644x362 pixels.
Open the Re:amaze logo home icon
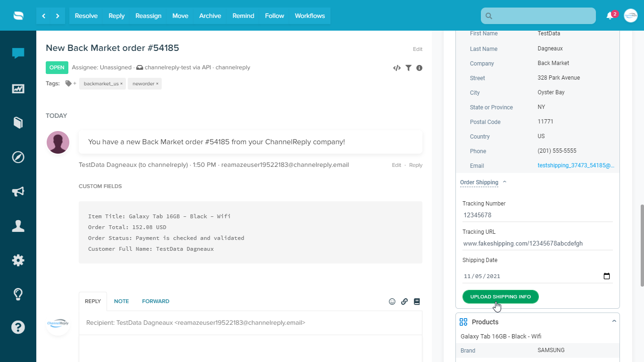click(x=18, y=16)
